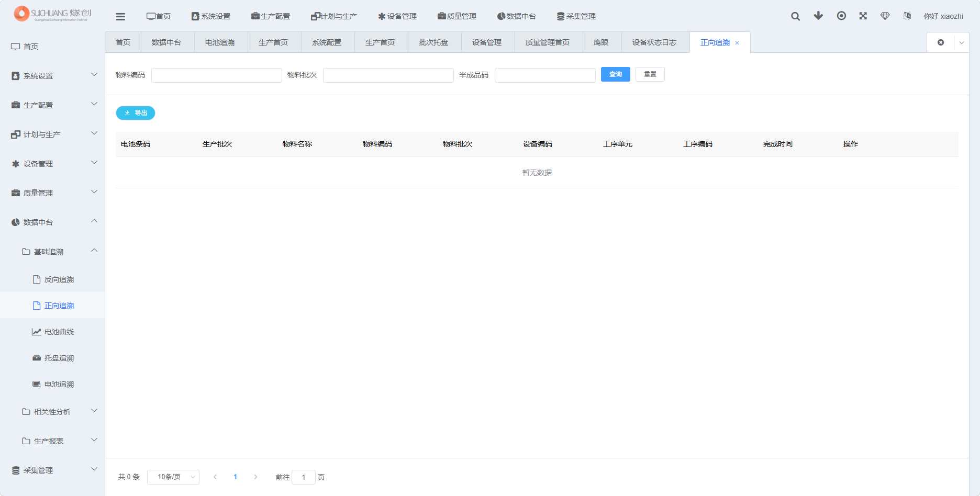Click the 生产报表 folder icon
The height and width of the screenshot is (496, 980).
[26, 441]
